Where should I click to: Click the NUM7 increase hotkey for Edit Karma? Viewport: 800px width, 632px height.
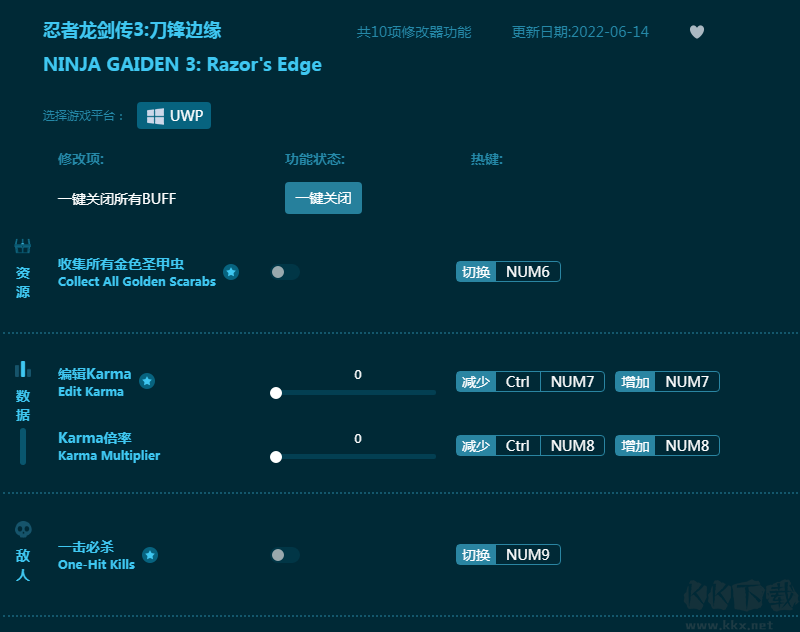tap(686, 382)
